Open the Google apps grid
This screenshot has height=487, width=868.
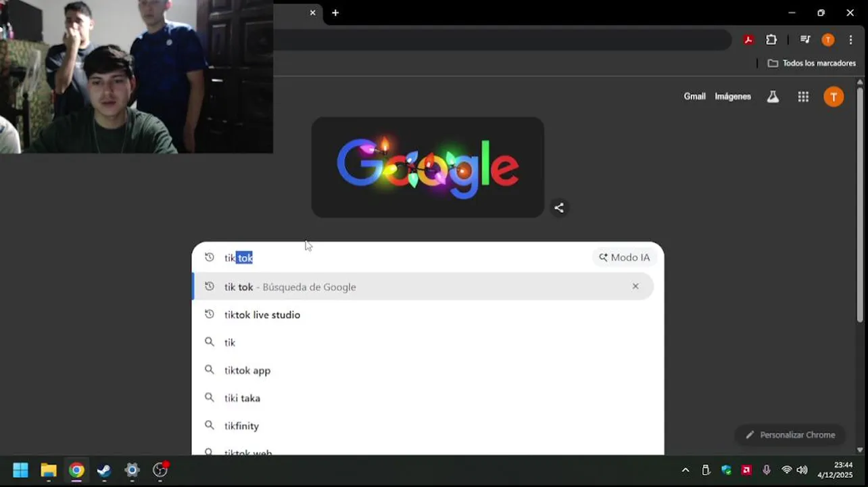click(x=803, y=97)
